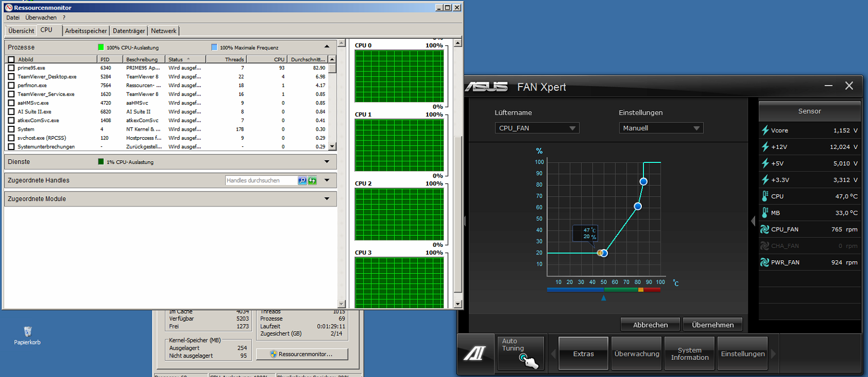Tick the checkbox for svchost.exe (RPCSS)

pos(11,138)
